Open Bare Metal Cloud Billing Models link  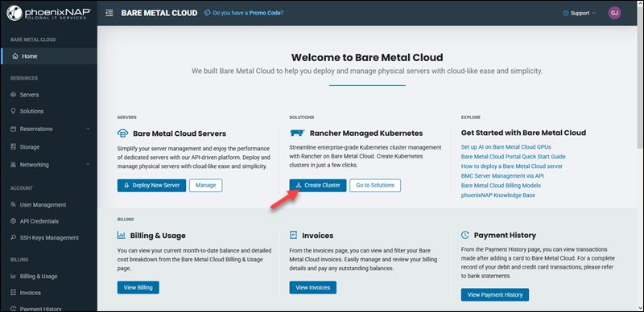point(501,186)
